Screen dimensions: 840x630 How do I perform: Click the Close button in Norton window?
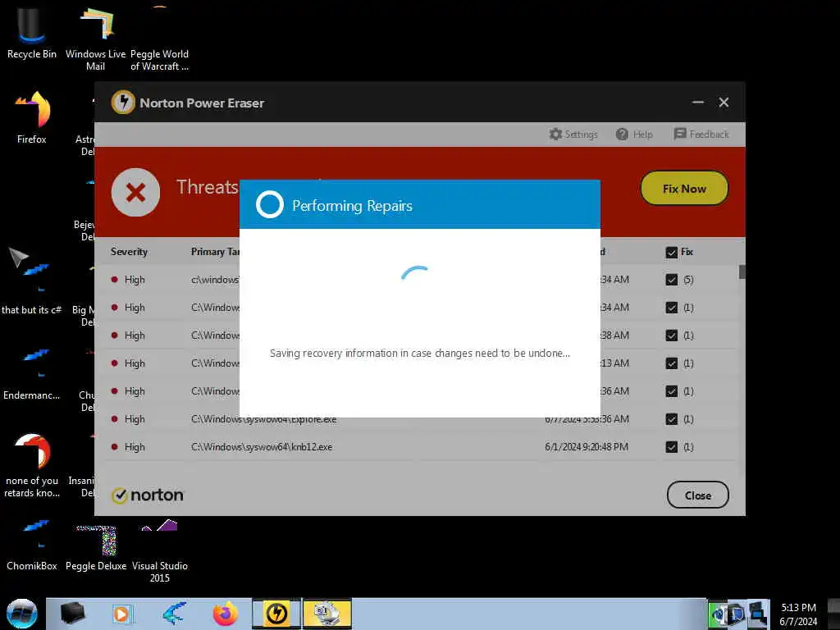(x=697, y=495)
